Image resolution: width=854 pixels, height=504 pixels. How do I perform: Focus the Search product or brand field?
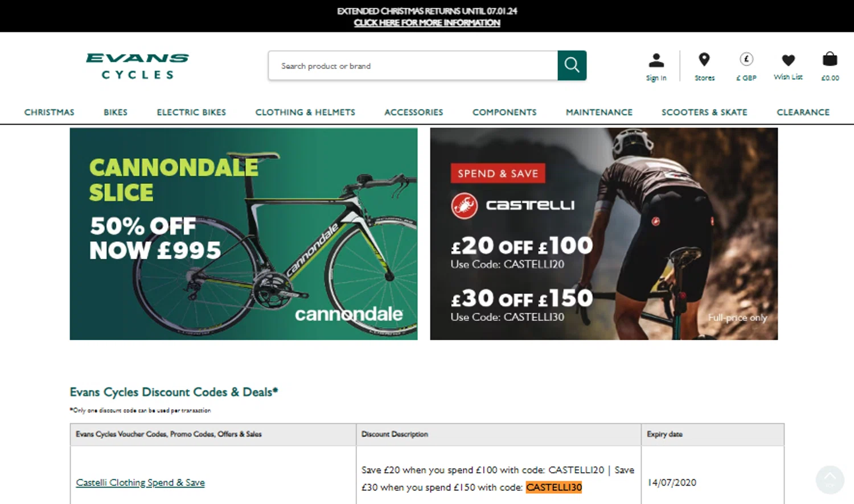[413, 65]
